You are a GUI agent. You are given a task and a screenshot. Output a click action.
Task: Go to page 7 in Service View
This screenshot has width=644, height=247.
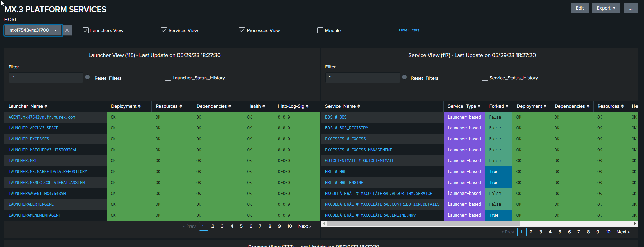click(579, 232)
